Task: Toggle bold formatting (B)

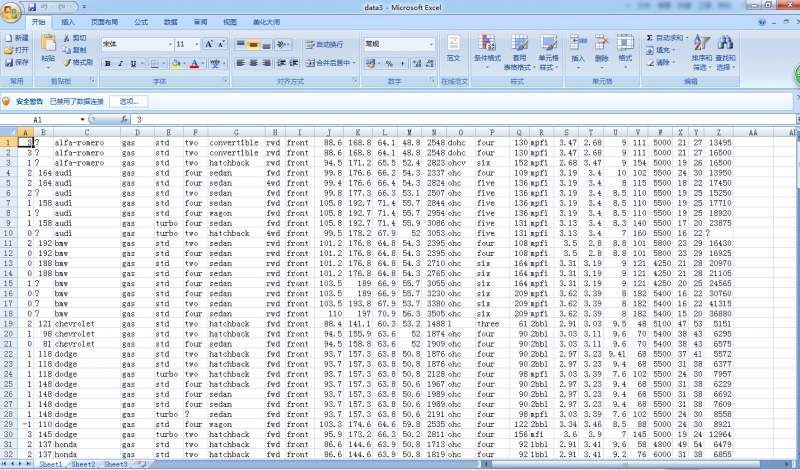Action: 108,63
